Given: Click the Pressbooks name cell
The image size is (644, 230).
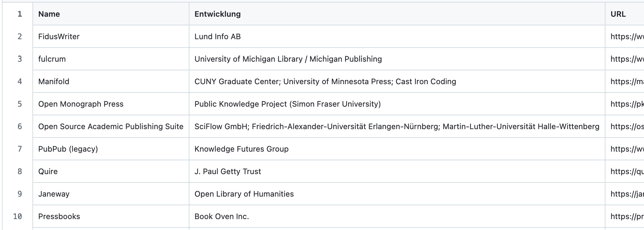Looking at the screenshot, I should [59, 217].
